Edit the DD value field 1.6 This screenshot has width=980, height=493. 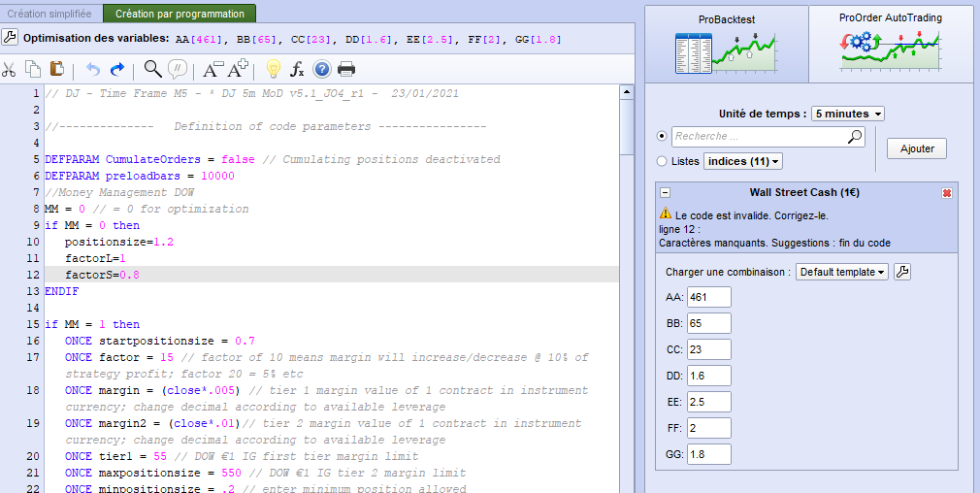tap(708, 377)
